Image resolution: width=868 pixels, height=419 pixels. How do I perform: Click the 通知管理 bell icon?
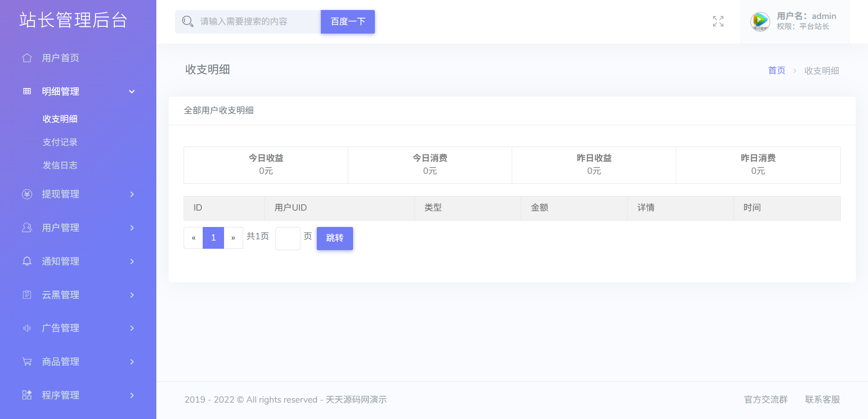(27, 261)
